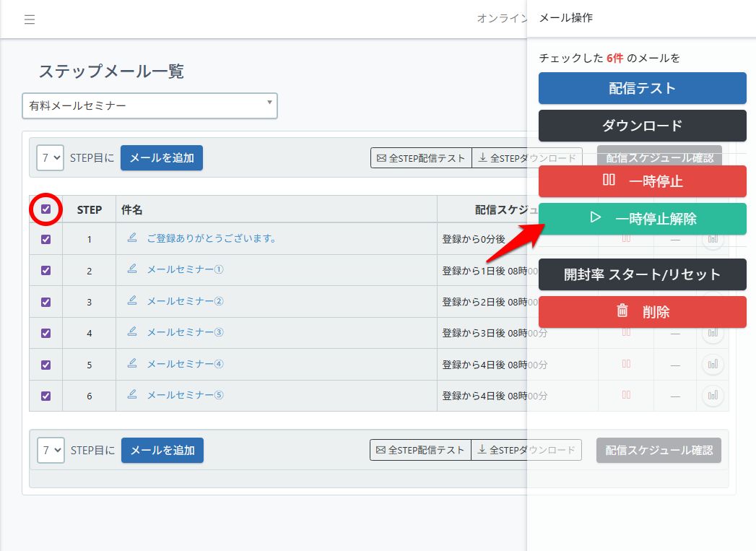Open the statistics chart icon for STEP 6

tap(713, 395)
